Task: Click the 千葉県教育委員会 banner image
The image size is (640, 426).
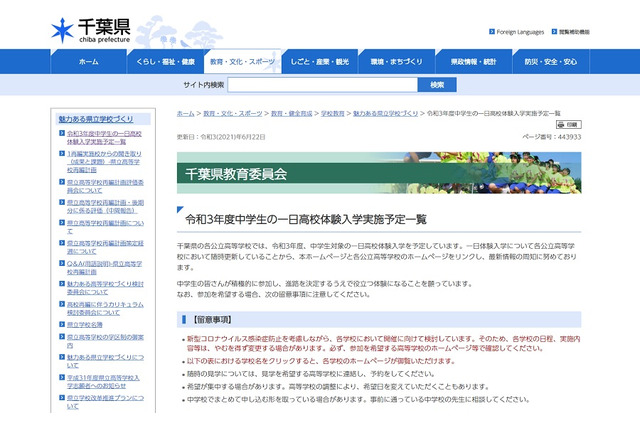Action: click(379, 173)
